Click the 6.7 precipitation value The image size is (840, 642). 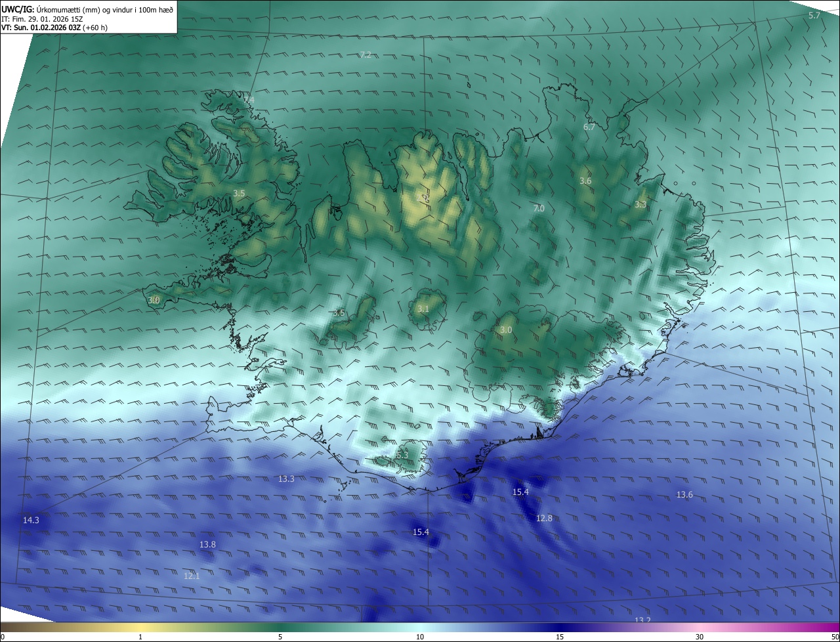click(589, 127)
